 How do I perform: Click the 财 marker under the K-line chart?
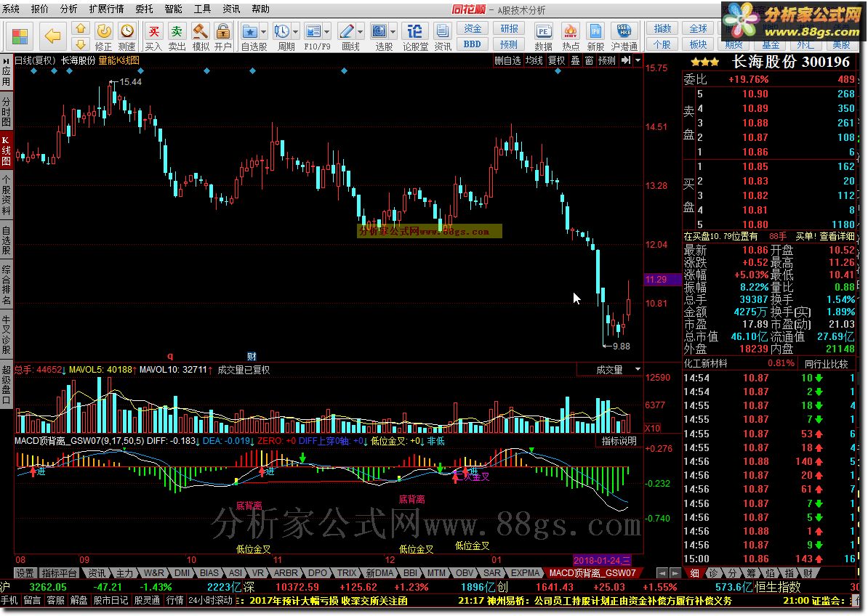[252, 356]
